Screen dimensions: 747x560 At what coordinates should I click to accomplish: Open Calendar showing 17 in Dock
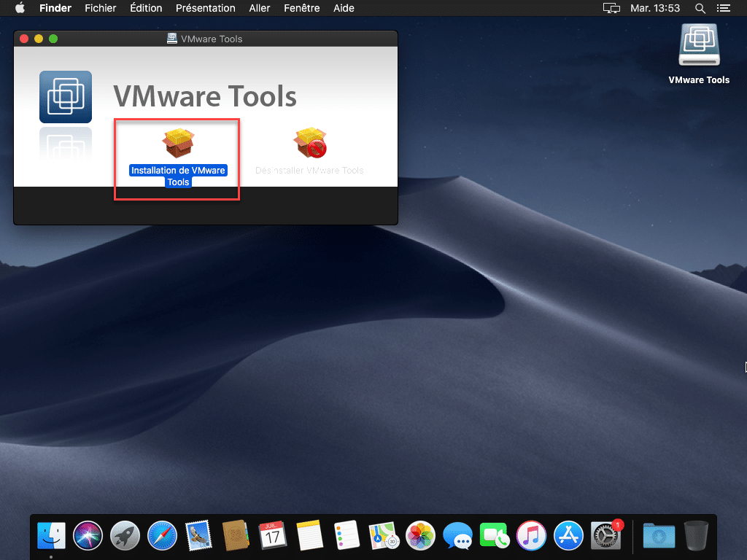coord(273,535)
